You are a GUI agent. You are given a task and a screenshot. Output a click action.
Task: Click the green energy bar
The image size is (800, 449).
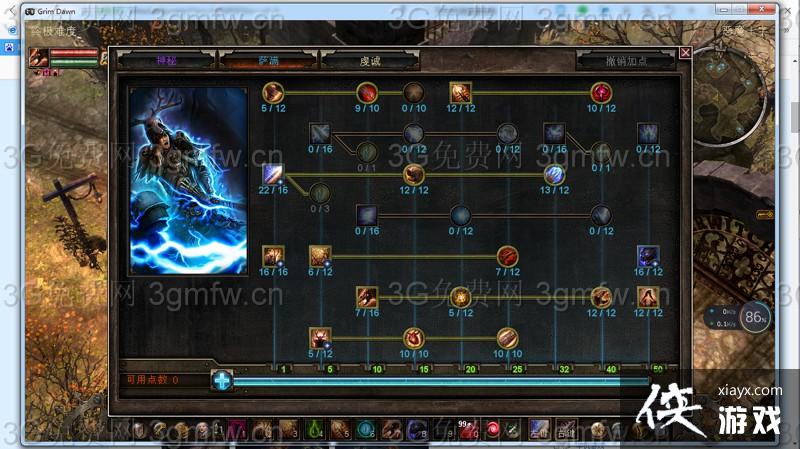[74, 62]
